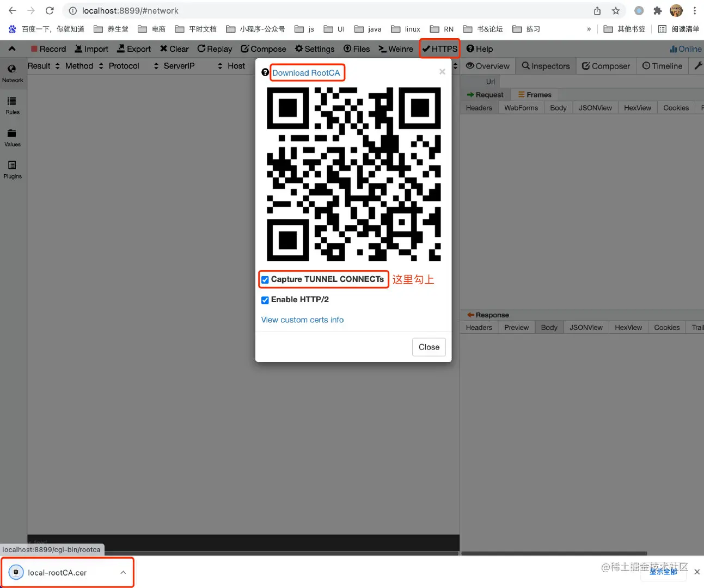Open the Help menu
The image size is (704, 588).
point(480,49)
